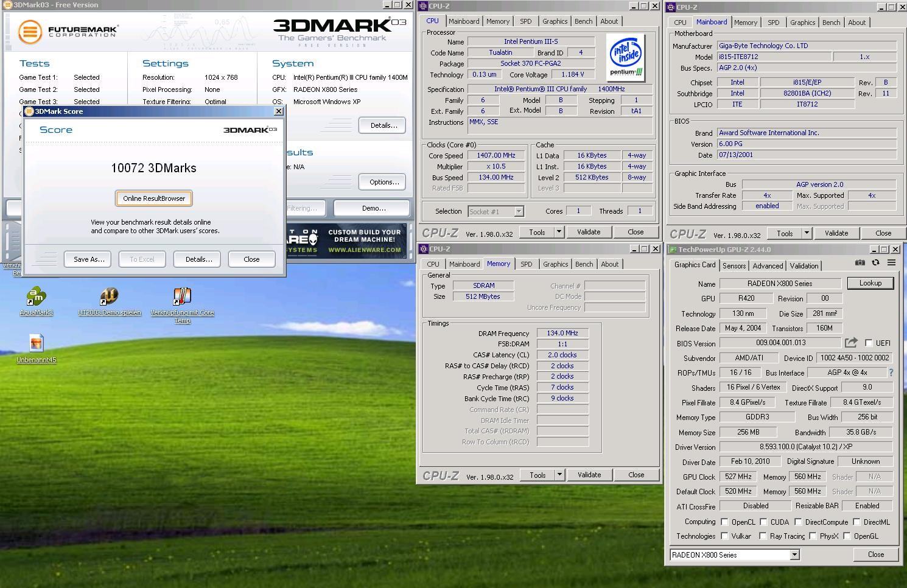The width and height of the screenshot is (907, 588).
Task: Click Validate in the CPU-Z Memory window
Action: (x=589, y=475)
